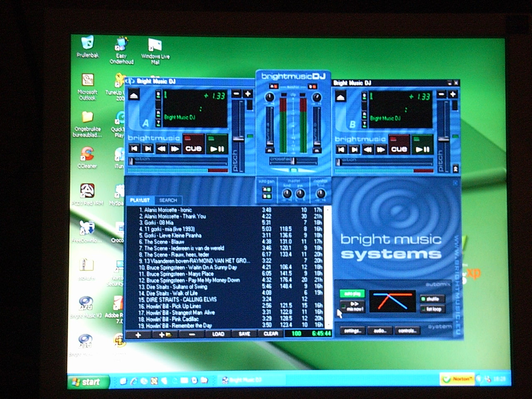Screen dimensions: 532x399
Task: Rewind deck B
Action: point(367,150)
